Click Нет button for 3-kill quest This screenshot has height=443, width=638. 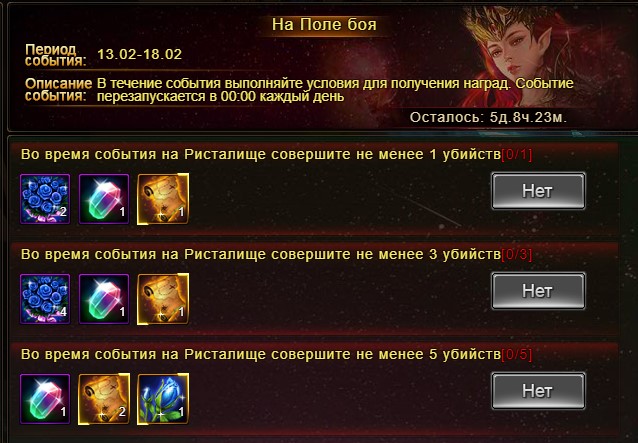coord(538,291)
